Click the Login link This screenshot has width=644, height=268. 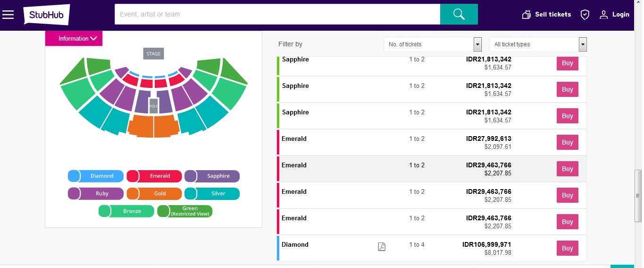(620, 15)
